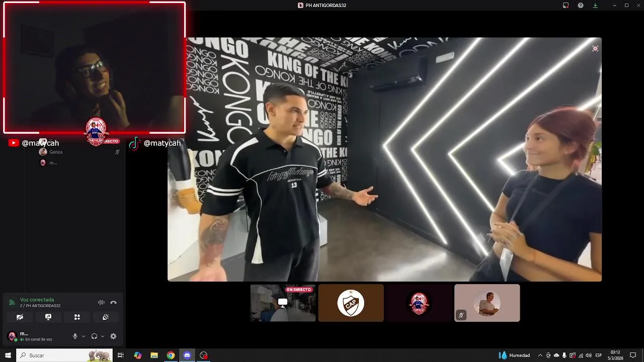Launch Copilot from taskbar
The width and height of the screenshot is (644, 362).
tap(138, 355)
